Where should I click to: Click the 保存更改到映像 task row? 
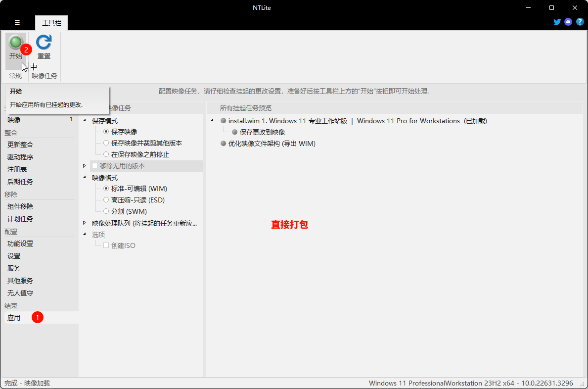(x=262, y=132)
